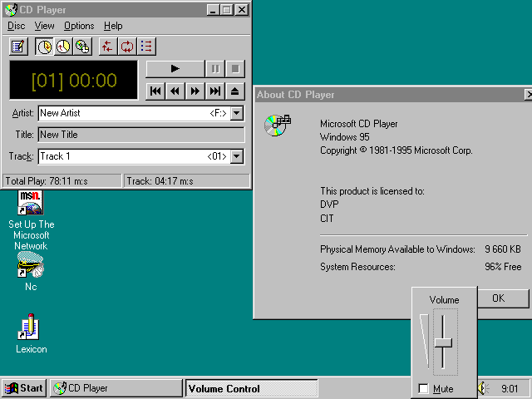
Task: Open the Lexicon desktop shortcut
Action: (x=31, y=331)
